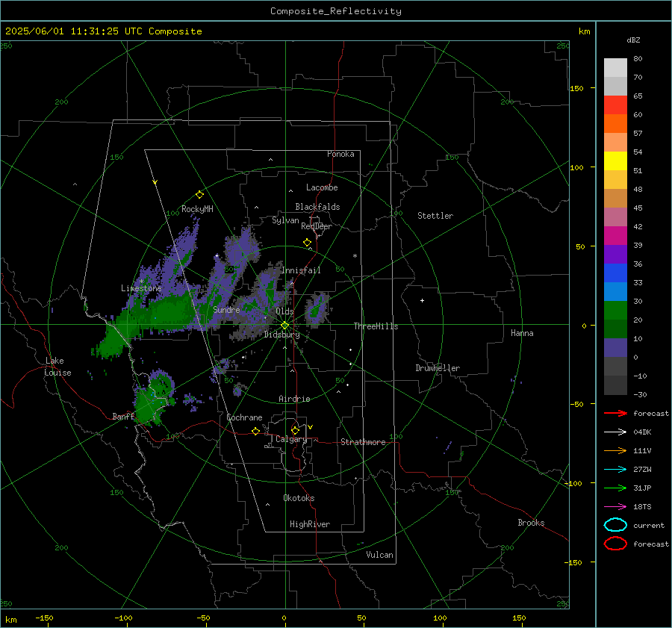Click the white plus marker west of Hanna
The width and height of the screenshot is (672, 628).
422,300
